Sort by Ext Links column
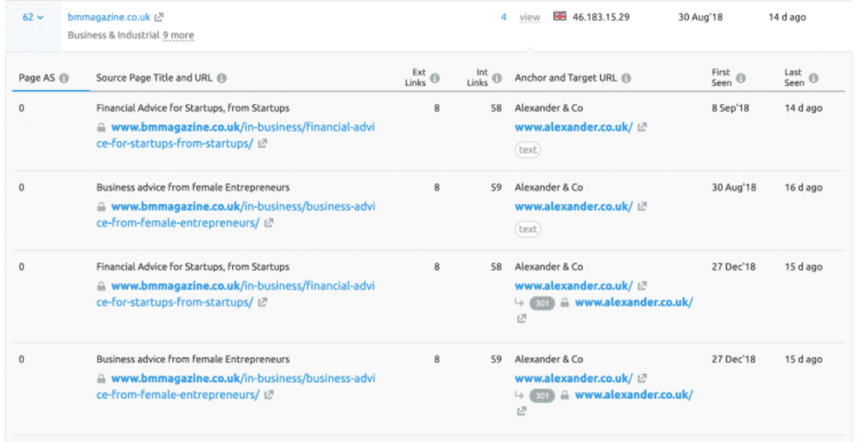This screenshot has width=868, height=442. pos(415,77)
